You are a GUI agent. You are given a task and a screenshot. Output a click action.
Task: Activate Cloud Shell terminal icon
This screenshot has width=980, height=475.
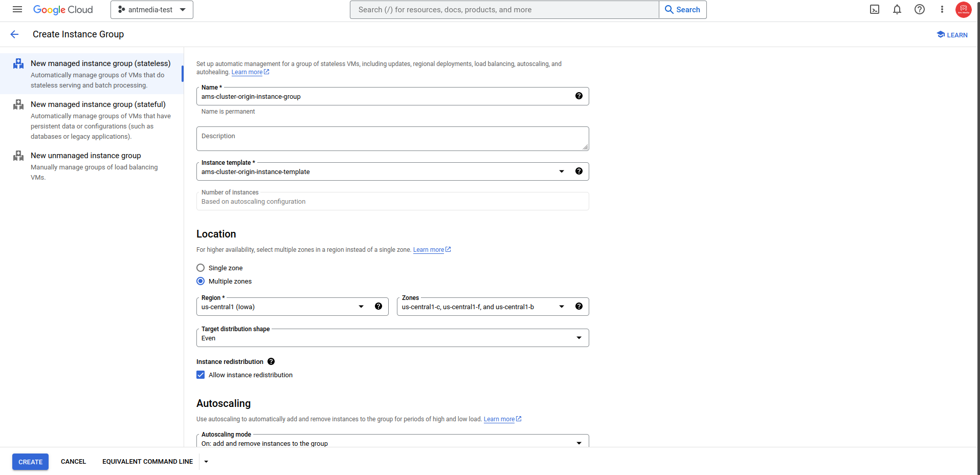pyautogui.click(x=875, y=9)
